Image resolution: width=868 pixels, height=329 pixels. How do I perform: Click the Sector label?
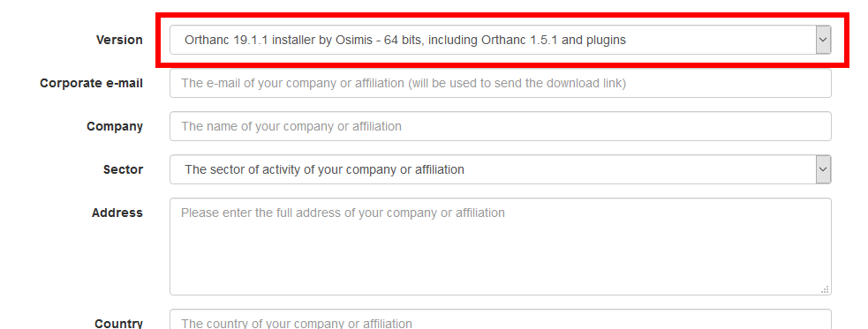coord(123,169)
